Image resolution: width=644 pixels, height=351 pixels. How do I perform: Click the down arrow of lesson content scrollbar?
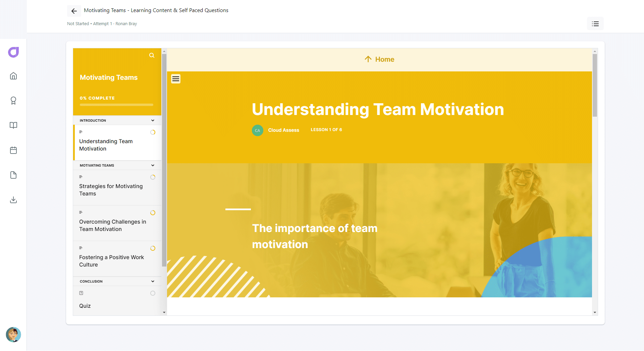(x=595, y=312)
